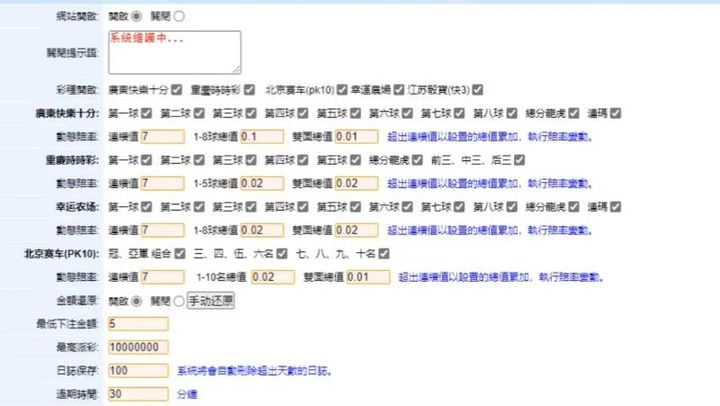Focus the 最高派彩 input field
Screen dimensions: 720x406
137,347
